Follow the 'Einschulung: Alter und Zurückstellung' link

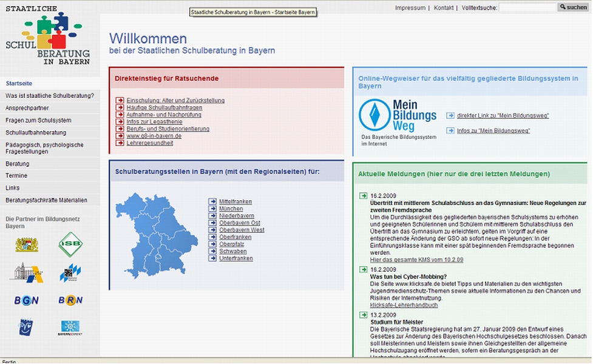(175, 101)
